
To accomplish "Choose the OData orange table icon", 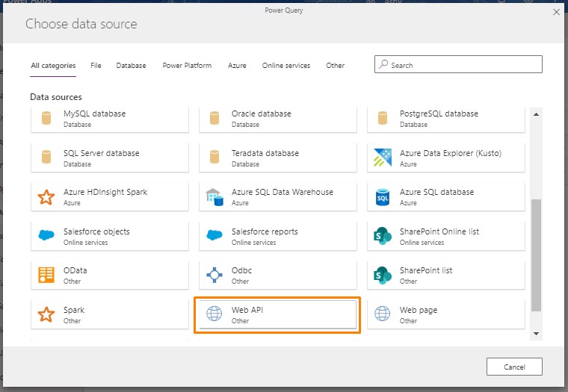I will tap(46, 276).
